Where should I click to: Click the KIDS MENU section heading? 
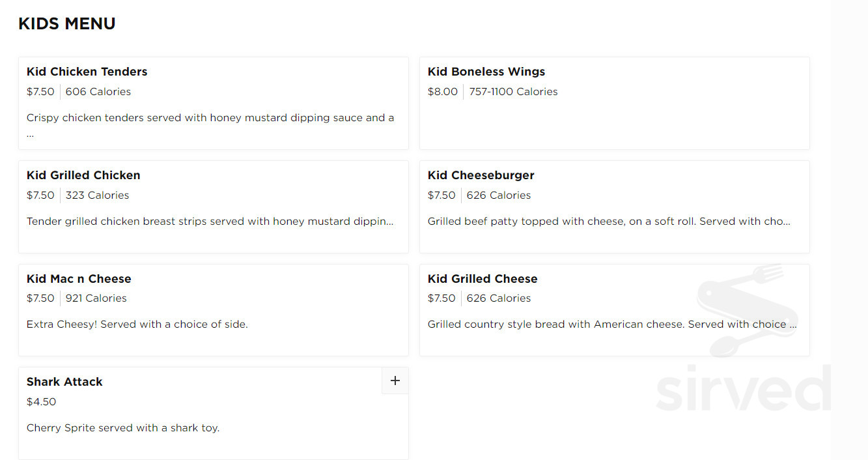coord(67,23)
